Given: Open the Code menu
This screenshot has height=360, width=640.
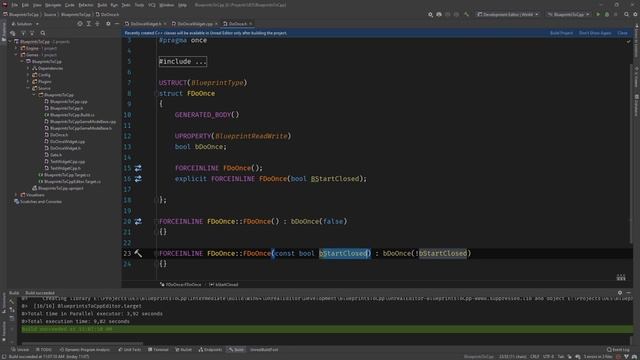Looking at the screenshot, I should point(70,5).
